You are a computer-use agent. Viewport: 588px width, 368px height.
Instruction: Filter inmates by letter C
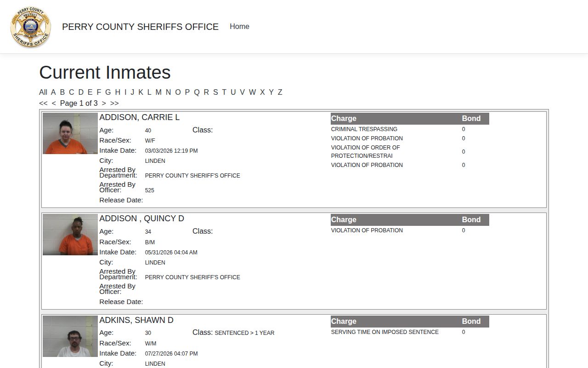pos(72,92)
